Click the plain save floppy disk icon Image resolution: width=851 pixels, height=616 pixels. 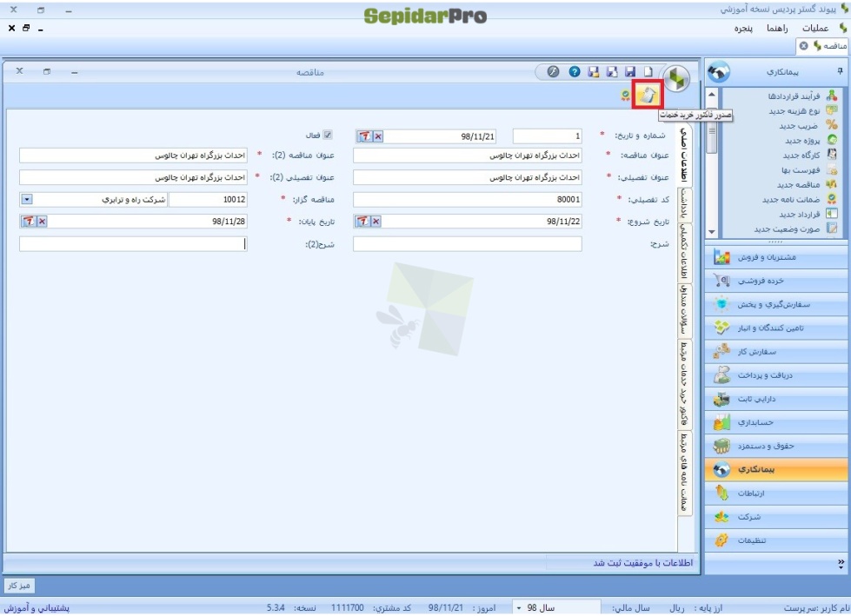pos(630,71)
